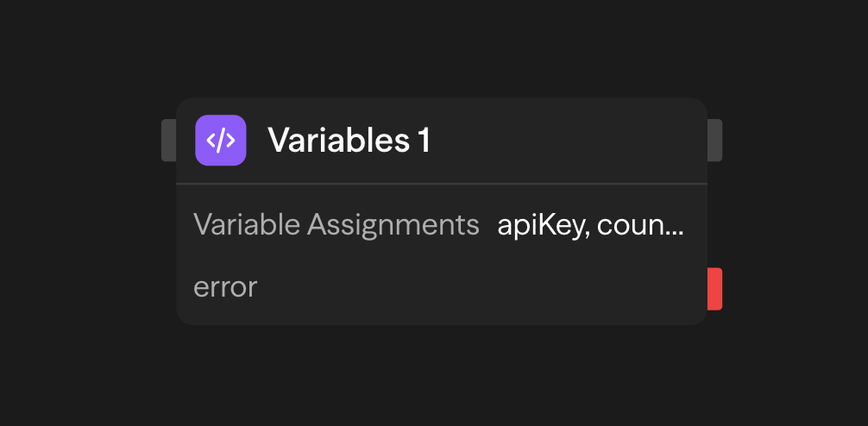Click the gray input handle on the left edge
Viewport: 868px width, 426px height.
pyautogui.click(x=169, y=141)
